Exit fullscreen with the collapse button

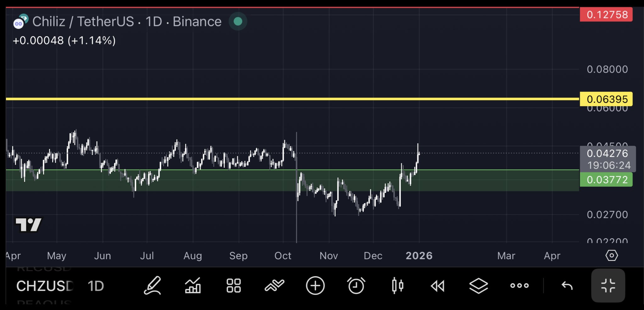[608, 286]
